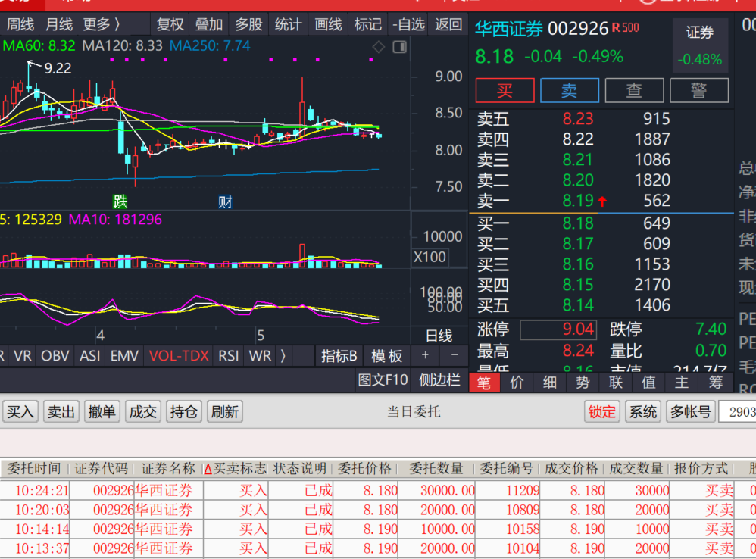Click the 证券 sector box
Screen dimensions: 756x559
(x=700, y=45)
